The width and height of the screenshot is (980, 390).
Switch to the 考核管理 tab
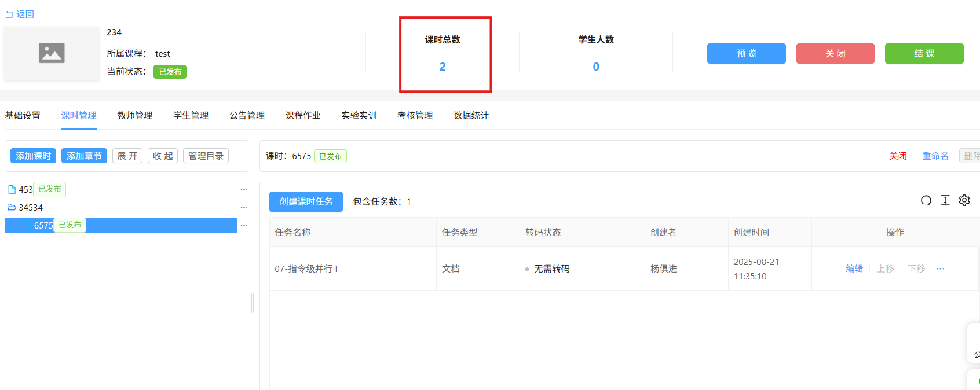(x=415, y=115)
